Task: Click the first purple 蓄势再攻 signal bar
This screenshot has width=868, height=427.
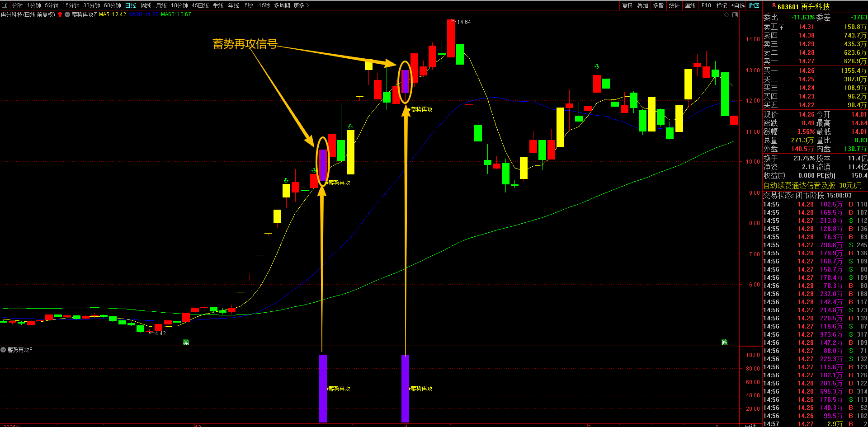Action: coord(323,388)
